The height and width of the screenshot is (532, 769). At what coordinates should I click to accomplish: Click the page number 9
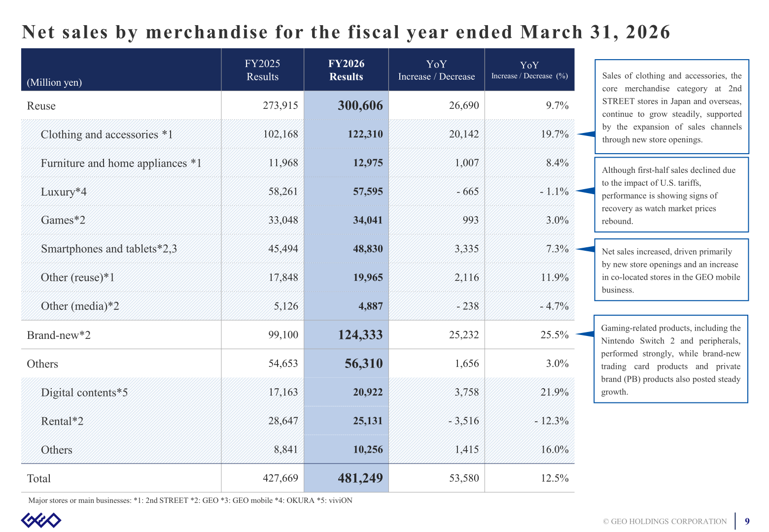(747, 521)
